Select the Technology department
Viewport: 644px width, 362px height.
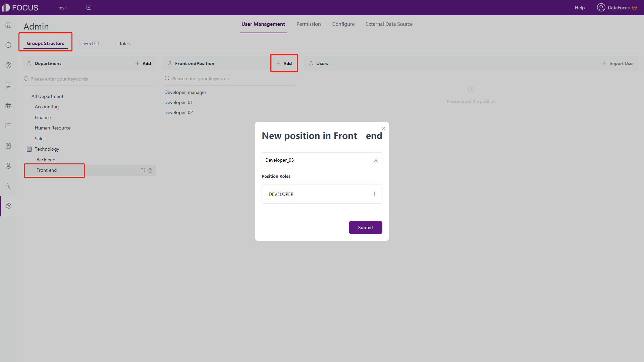click(47, 149)
